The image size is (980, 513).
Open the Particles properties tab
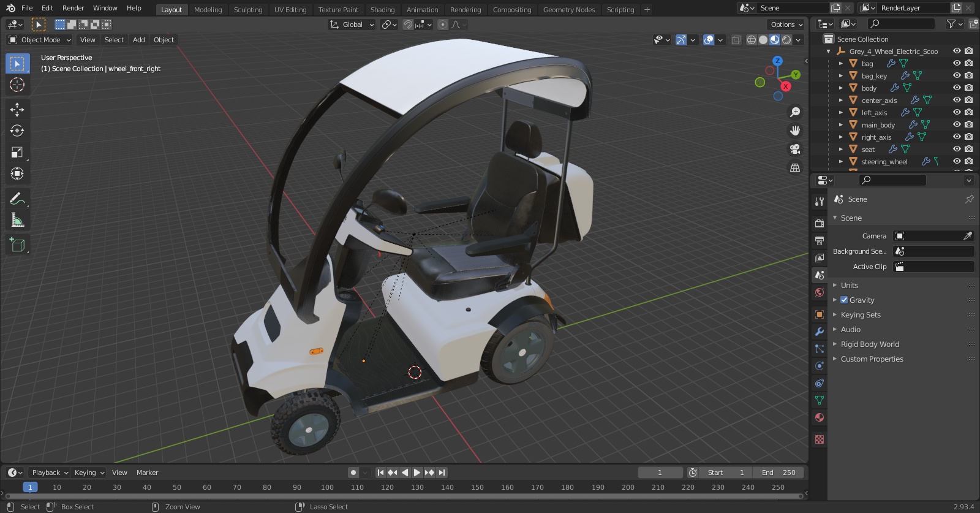click(x=820, y=349)
